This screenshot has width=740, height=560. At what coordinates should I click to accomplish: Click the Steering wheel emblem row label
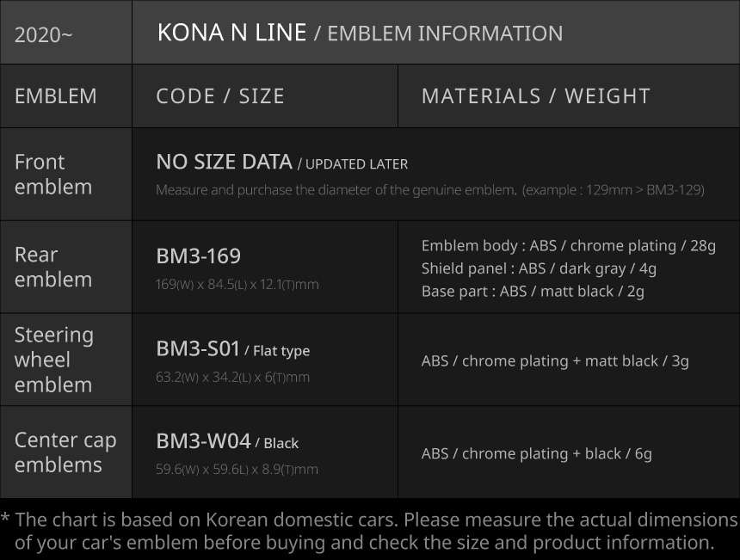click(x=53, y=360)
